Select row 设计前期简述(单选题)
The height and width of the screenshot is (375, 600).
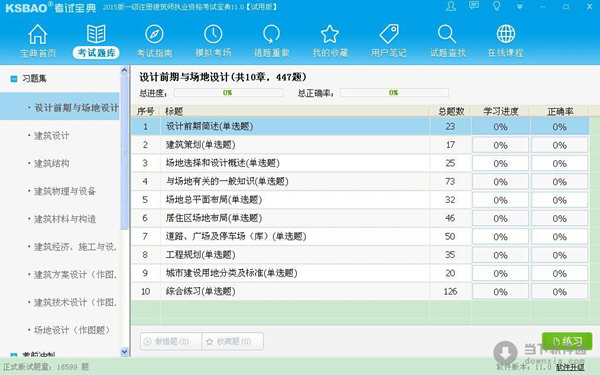point(360,126)
